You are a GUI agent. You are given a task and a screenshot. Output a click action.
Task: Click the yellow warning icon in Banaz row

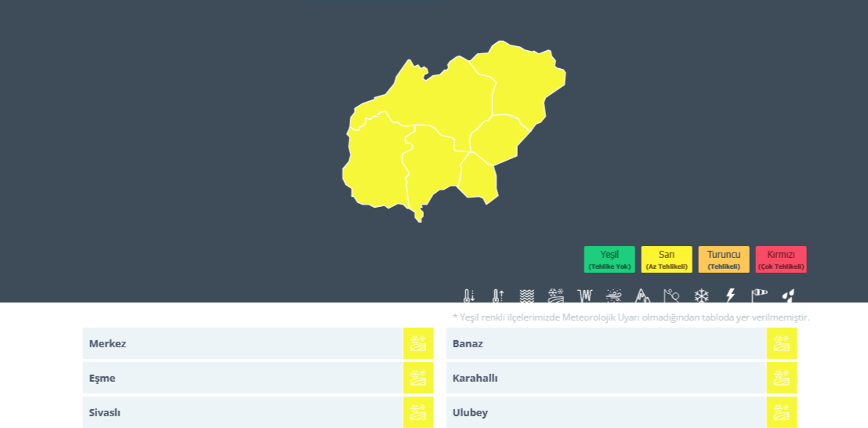coord(782,343)
